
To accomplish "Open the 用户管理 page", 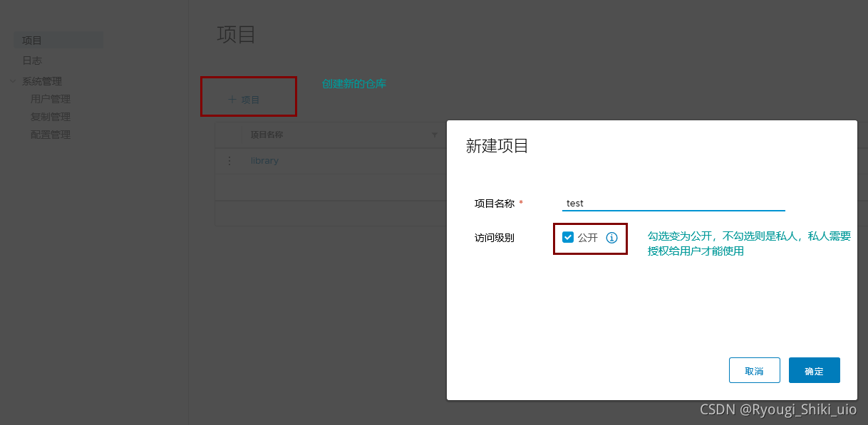I will pos(50,99).
